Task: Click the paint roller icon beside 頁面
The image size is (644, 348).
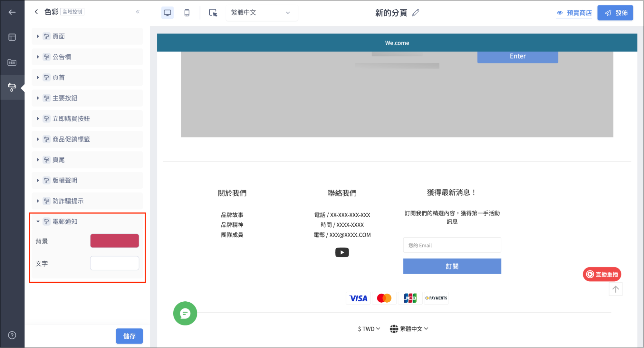Action: 47,36
